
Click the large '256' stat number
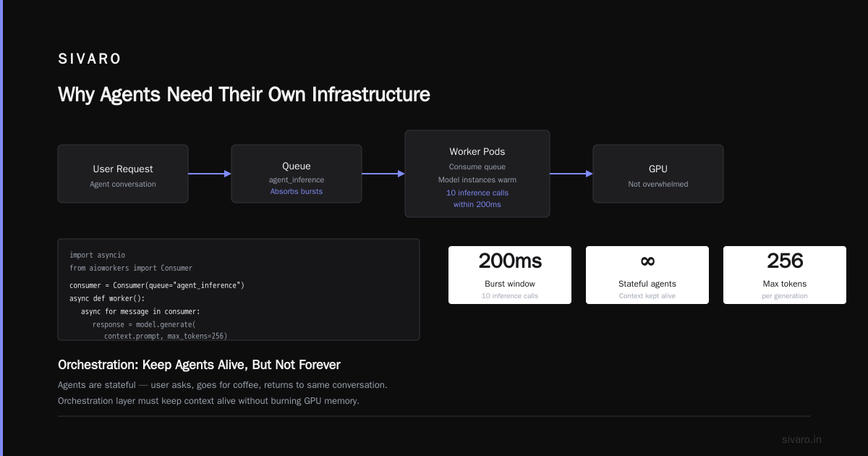point(785,261)
